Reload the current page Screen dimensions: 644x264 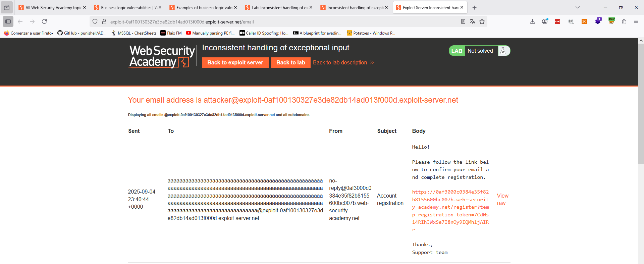[44, 21]
